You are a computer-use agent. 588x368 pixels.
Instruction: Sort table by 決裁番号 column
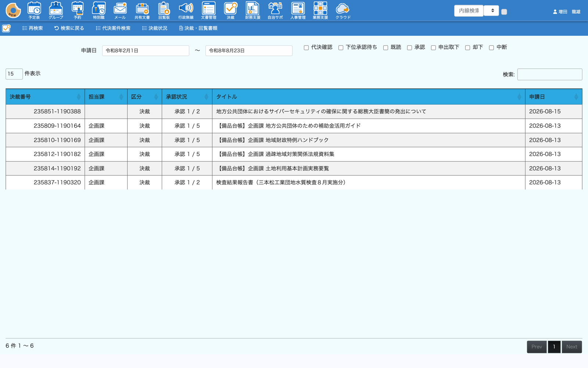coord(45,97)
